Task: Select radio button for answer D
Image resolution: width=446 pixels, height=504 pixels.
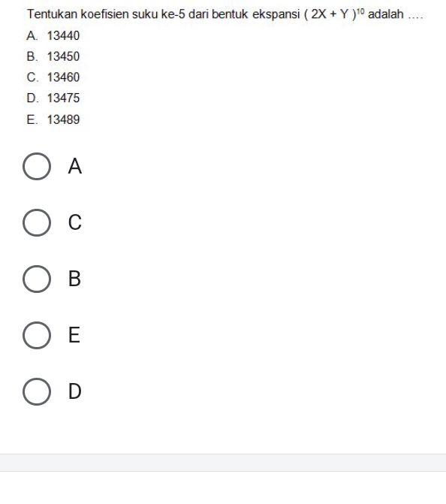Action: point(37,391)
